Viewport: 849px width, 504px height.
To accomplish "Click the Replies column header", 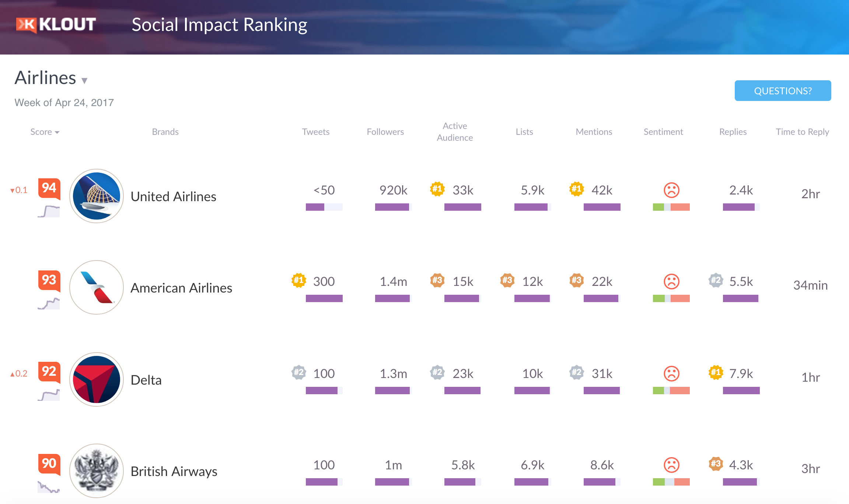I will [733, 132].
